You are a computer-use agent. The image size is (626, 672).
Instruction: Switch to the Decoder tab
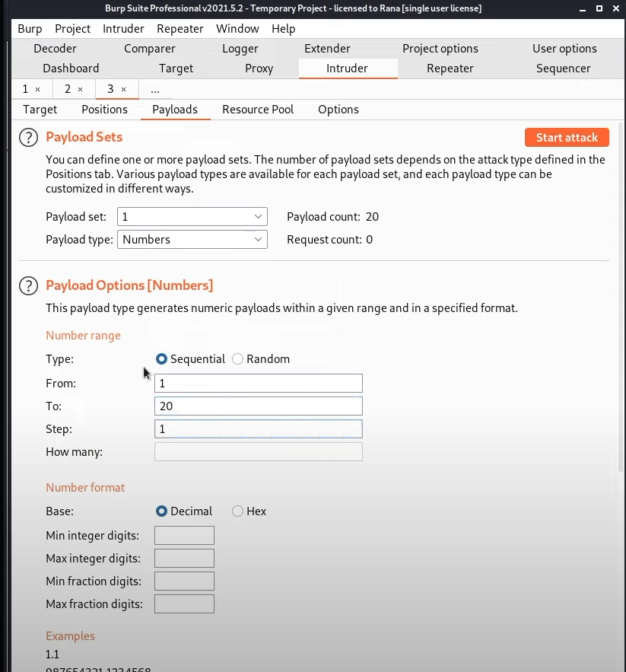(x=55, y=49)
